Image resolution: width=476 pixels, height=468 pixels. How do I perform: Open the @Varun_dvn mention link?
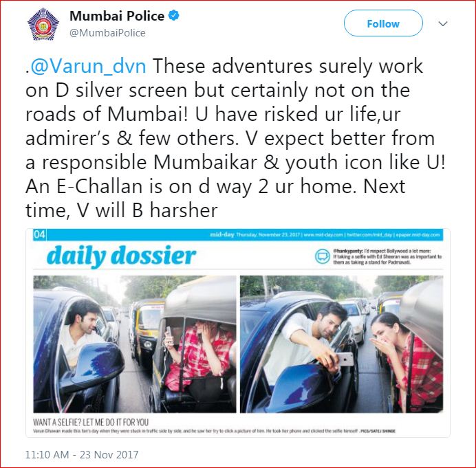tap(89, 66)
